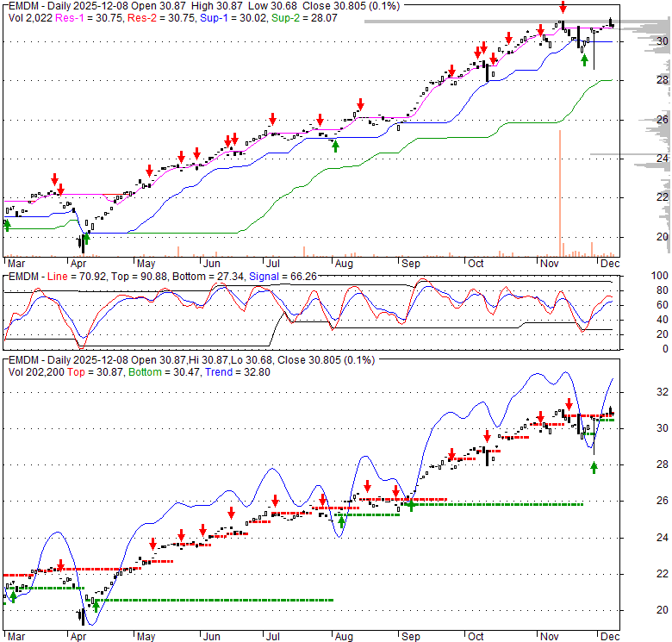672x642 pixels.
Task: Click the red arrow above mid-November candles, bottom chart
Action: 569,403
